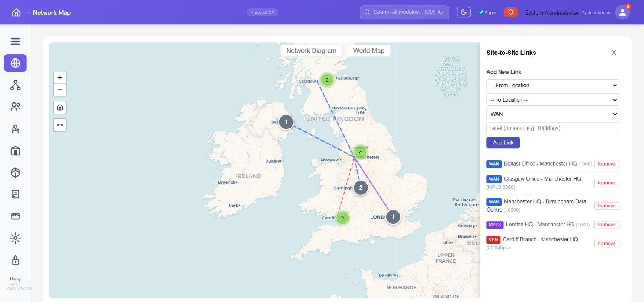Screen dimensions: 644x302
Task: Click the Harvy v0.7.7 version badge
Action: tap(262, 13)
